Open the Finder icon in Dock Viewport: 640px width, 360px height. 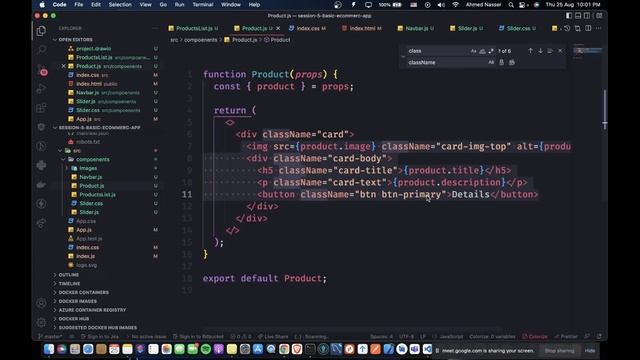[x=49, y=349]
